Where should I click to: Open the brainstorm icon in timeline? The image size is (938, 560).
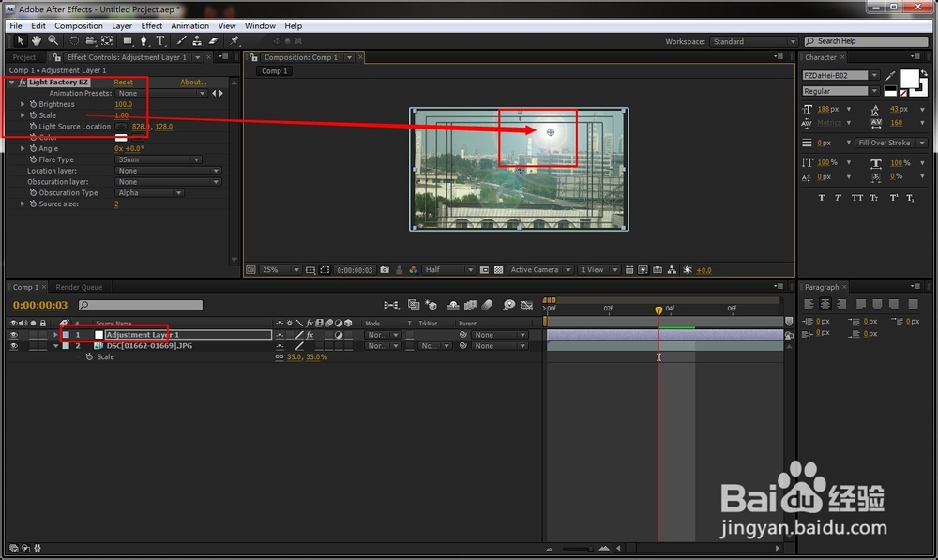coord(508,305)
